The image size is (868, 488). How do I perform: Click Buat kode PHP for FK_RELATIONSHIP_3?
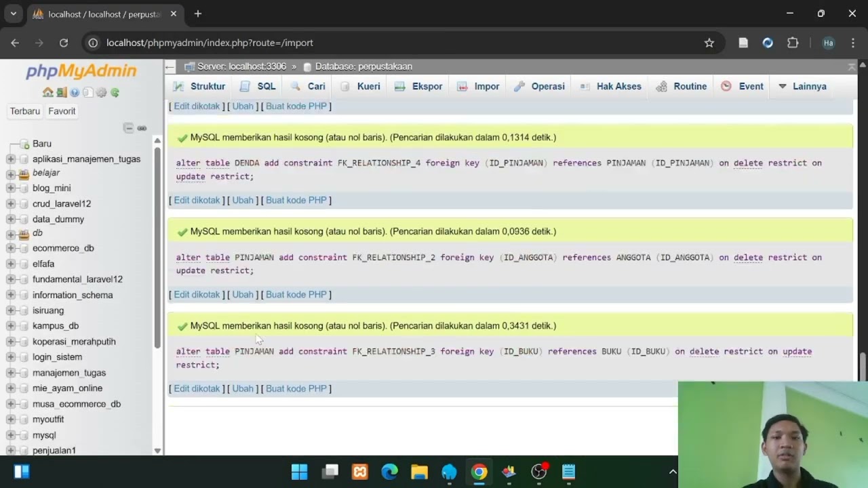pyautogui.click(x=296, y=388)
